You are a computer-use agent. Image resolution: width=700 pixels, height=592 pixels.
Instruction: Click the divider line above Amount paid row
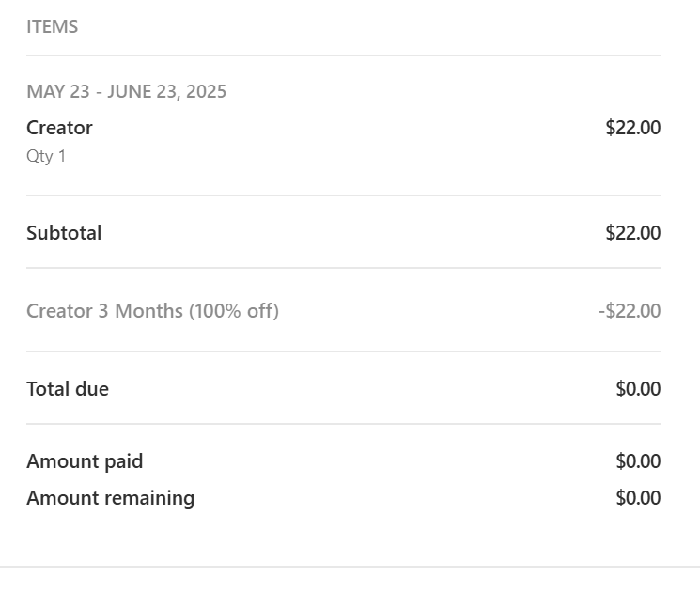[343, 424]
